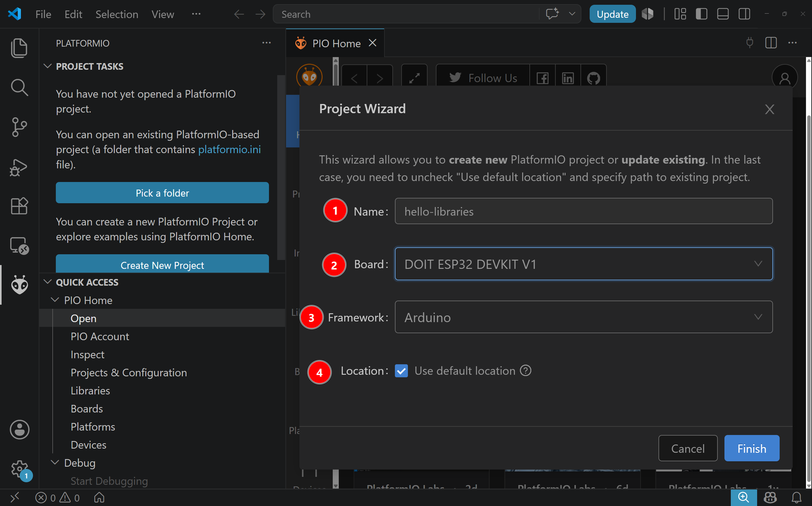Screen dimensions: 812x506
Task: Open the Accounts menu icon
Action: pos(19,429)
